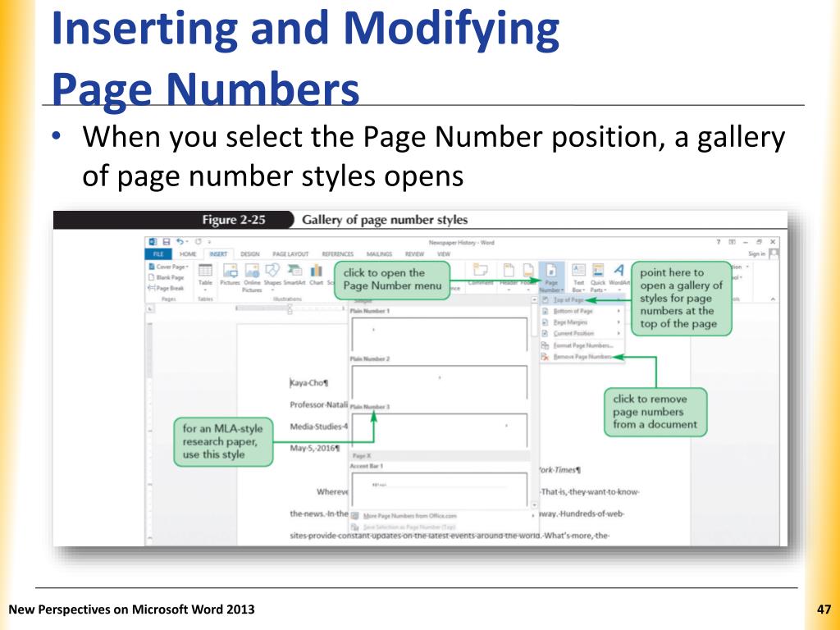The image size is (840, 630).
Task: Click the Save icon in Quick Access Toolbar
Action: (x=167, y=242)
